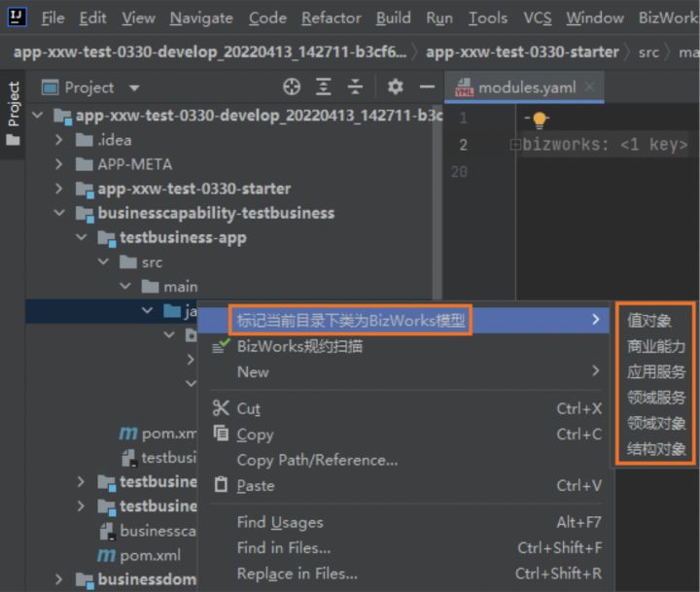Close the modules.yaml tab

(589, 87)
